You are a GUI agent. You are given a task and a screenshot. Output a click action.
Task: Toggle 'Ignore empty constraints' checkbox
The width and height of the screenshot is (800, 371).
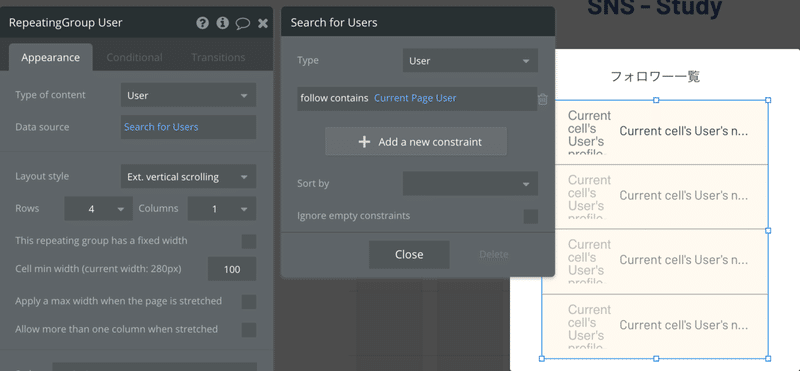(531, 216)
